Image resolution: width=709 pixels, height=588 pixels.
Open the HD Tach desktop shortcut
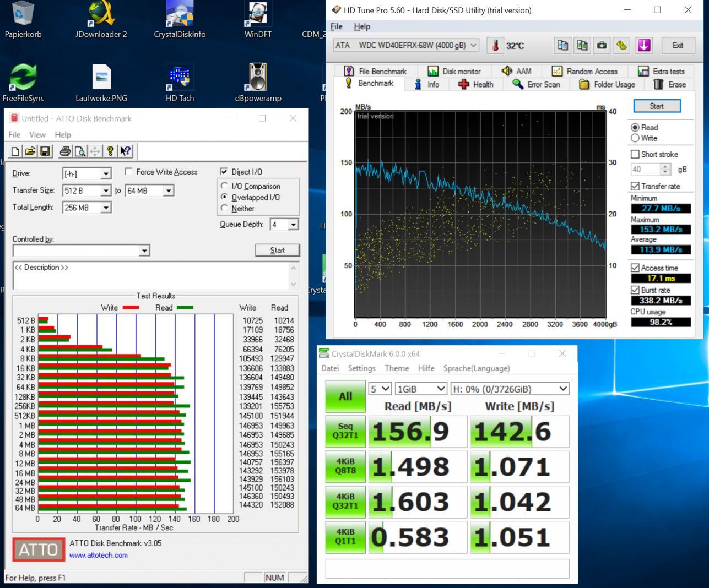(180, 83)
